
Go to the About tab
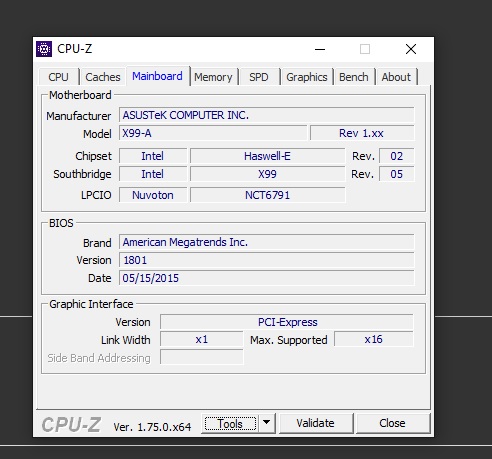click(396, 77)
